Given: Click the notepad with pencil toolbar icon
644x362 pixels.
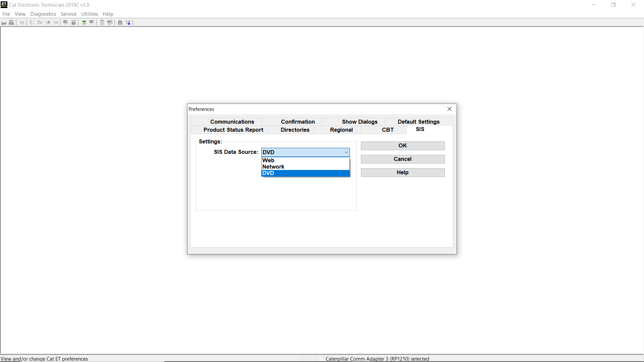Looking at the screenshot, I should tap(102, 22).
